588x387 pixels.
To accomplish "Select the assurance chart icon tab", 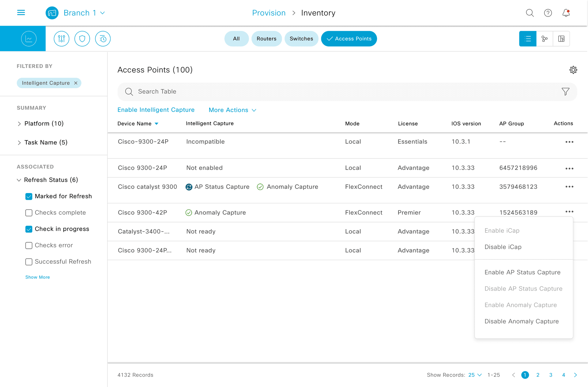I will 29,39.
